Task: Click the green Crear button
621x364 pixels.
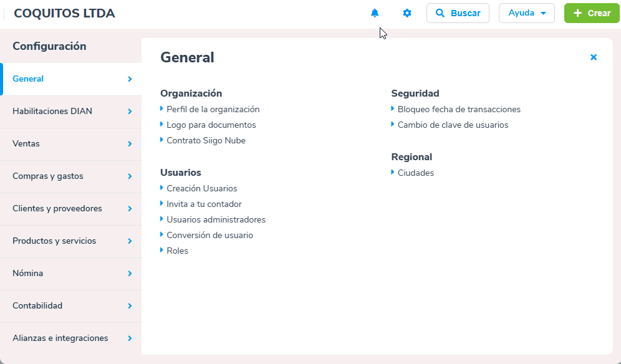Action: pos(592,13)
